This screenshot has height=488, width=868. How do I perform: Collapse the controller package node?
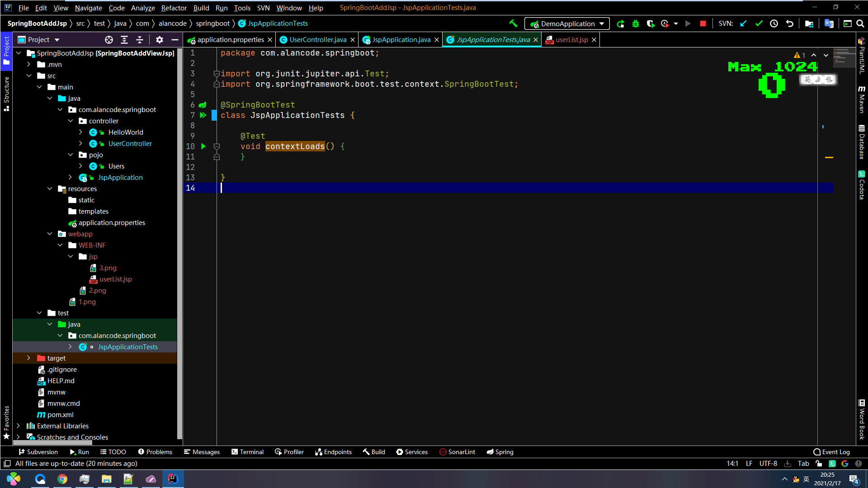point(71,121)
